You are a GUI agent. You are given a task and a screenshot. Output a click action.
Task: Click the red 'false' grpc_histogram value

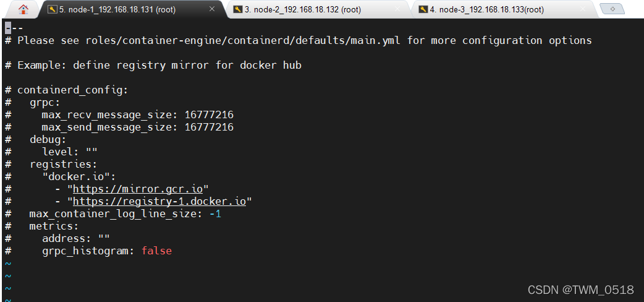coord(156,251)
